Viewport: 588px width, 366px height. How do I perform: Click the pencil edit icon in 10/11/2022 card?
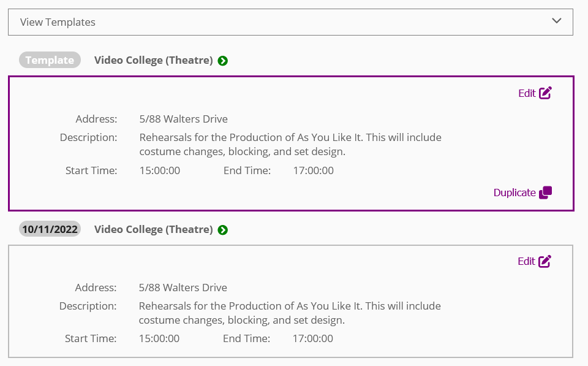coord(545,261)
